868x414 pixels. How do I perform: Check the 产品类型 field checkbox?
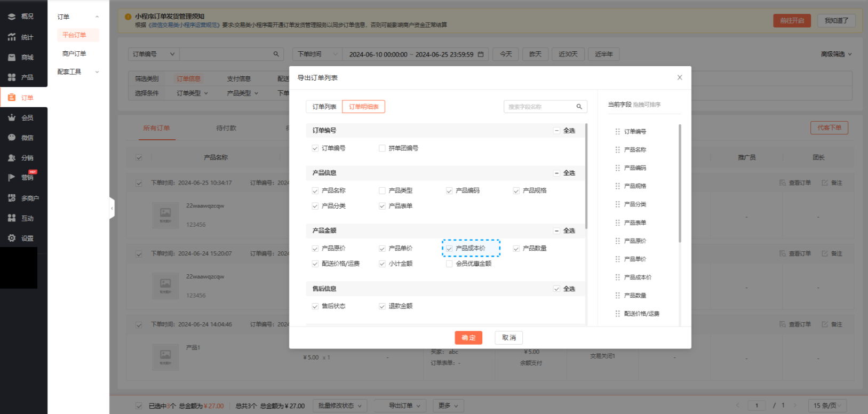[382, 190]
